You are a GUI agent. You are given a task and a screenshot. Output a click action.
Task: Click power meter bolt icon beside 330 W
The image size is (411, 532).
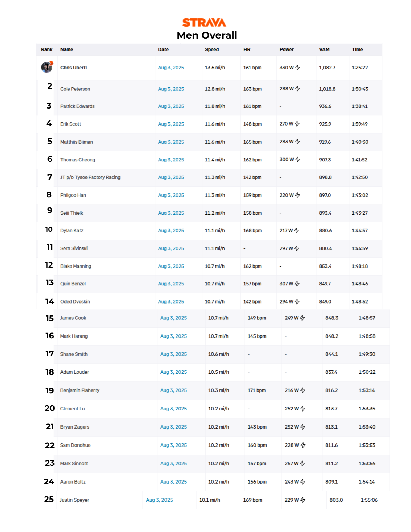[298, 68]
